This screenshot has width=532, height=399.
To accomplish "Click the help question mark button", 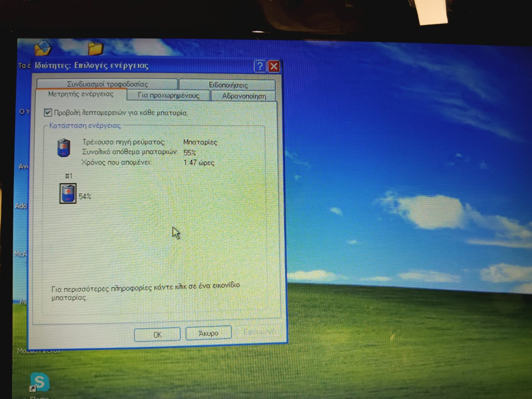I will (x=260, y=66).
